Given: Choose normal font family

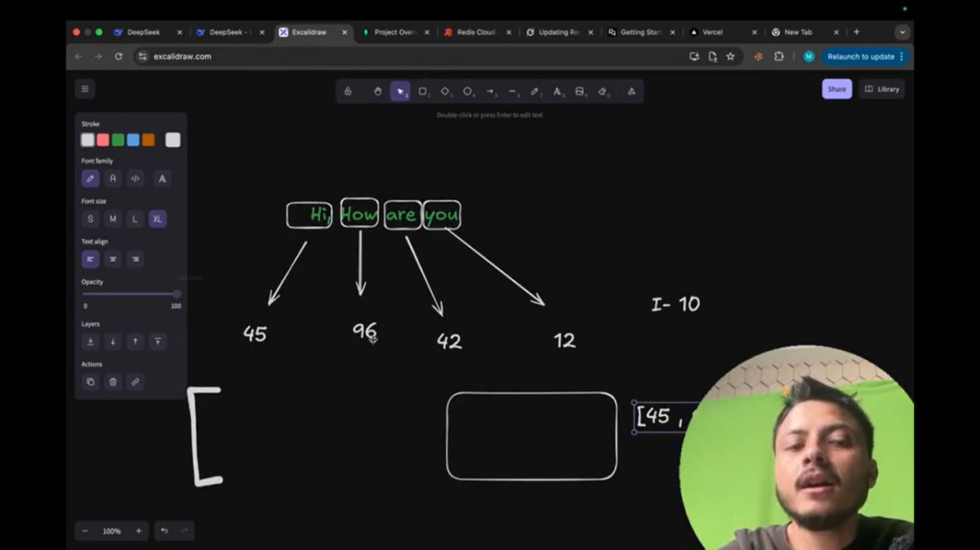Looking at the screenshot, I should (x=113, y=178).
